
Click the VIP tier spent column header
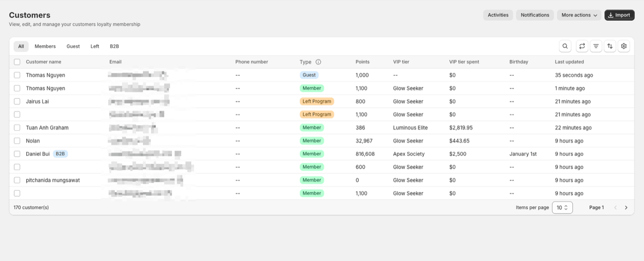[464, 62]
